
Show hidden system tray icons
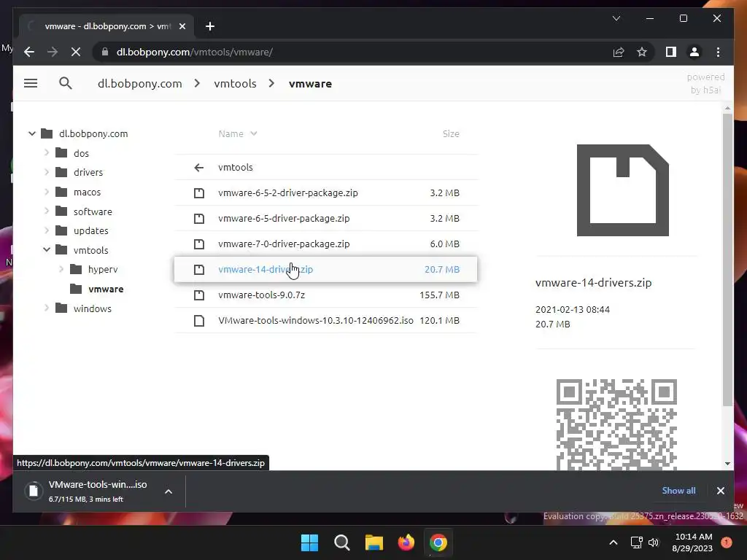(614, 542)
